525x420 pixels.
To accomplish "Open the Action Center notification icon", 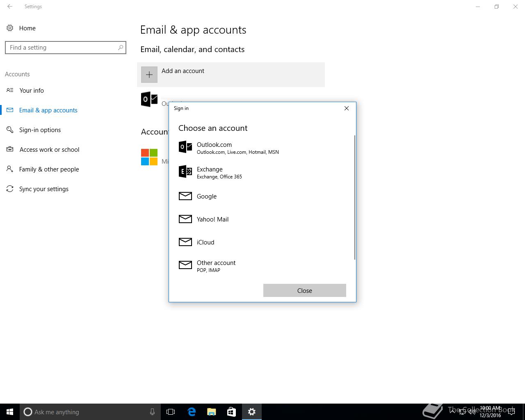I will click(x=511, y=412).
